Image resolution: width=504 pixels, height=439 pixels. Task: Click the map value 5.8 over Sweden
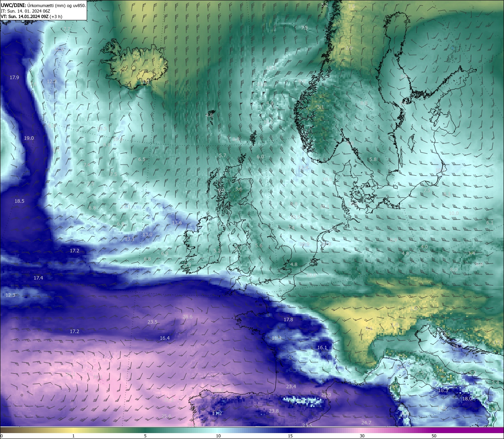[373, 159]
